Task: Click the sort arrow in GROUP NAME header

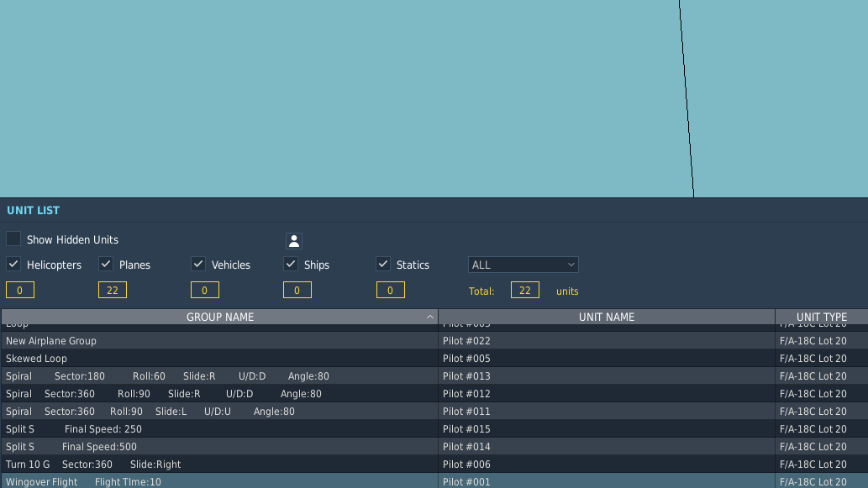Action: [430, 317]
